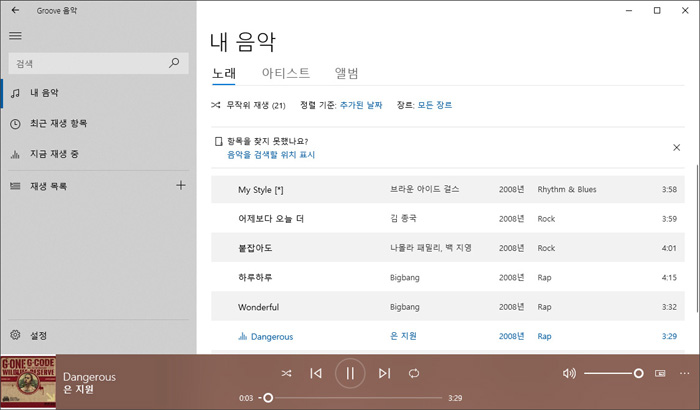
Task: Open artist 브라운 아이드 걸스
Action: tap(424, 189)
